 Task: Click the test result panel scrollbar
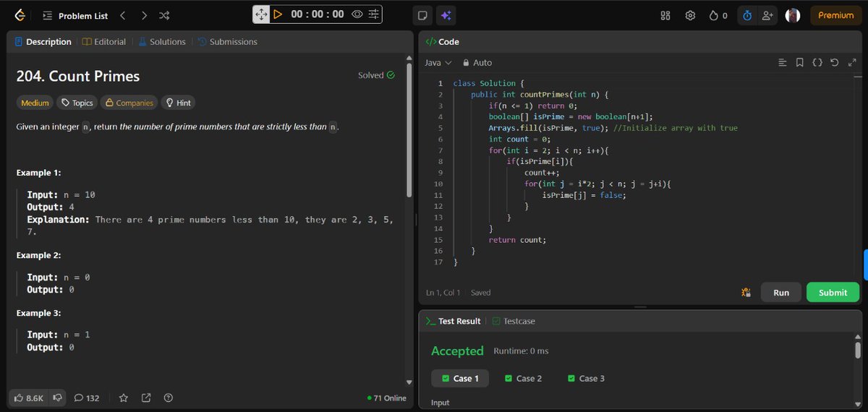tap(858, 350)
